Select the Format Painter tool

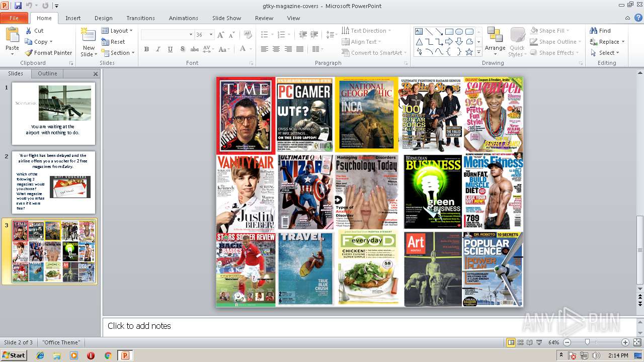coord(49,53)
